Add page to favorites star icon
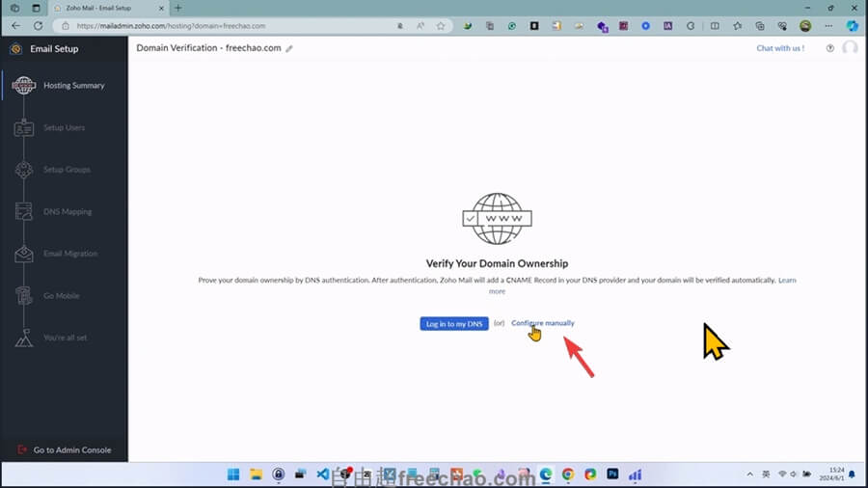The width and height of the screenshot is (868, 488). tap(440, 26)
